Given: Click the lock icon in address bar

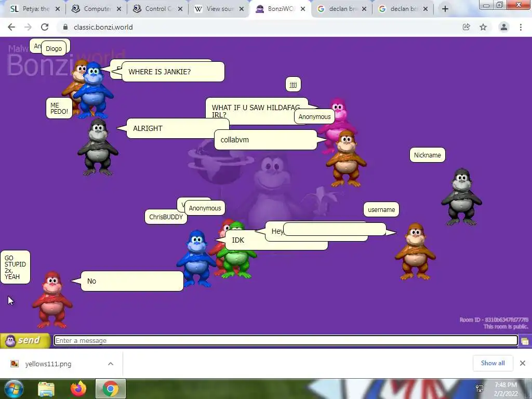Looking at the screenshot, I should (x=65, y=27).
